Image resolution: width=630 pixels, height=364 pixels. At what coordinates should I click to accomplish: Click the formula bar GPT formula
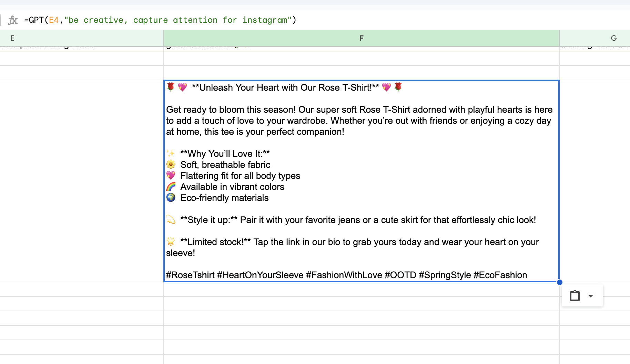[160, 20]
